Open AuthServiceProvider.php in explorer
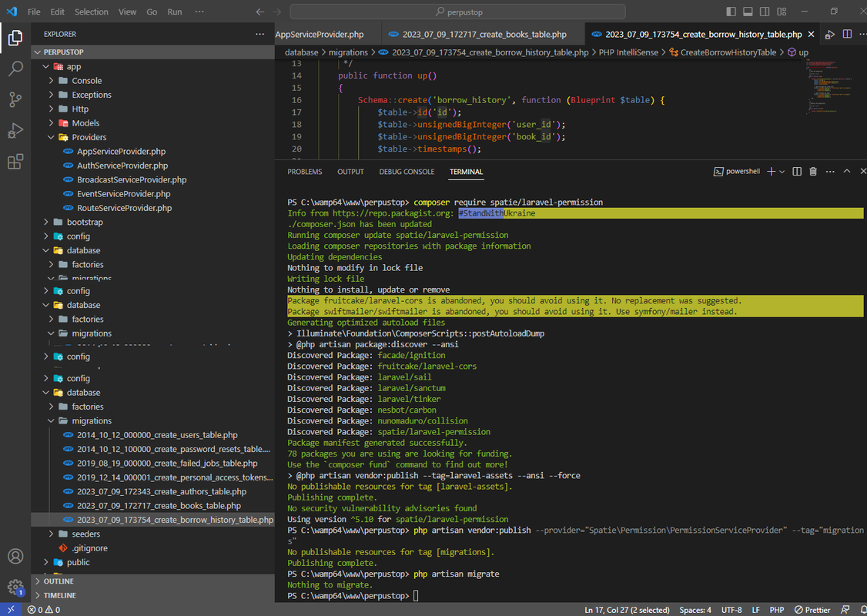This screenshot has width=867, height=616. pos(152,166)
